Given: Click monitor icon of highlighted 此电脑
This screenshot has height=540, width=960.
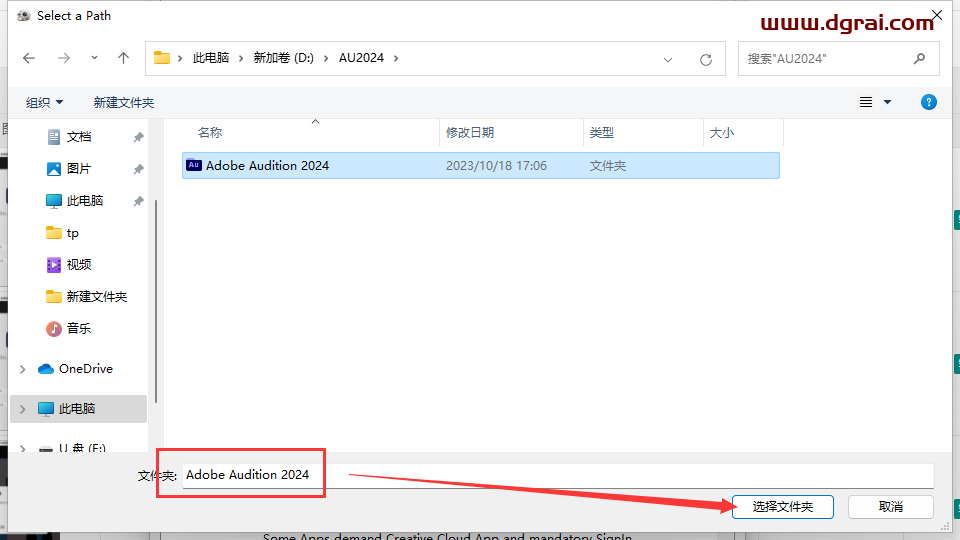Looking at the screenshot, I should pos(46,409).
